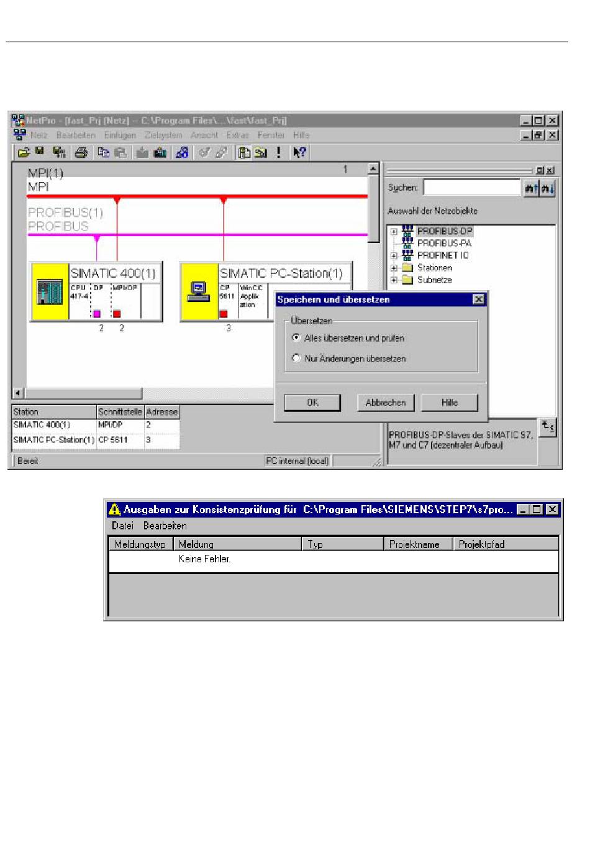Screen dimensions: 590x868
Task: Select the SIMATIC PC-Station(1) table row
Action: [x=96, y=440]
